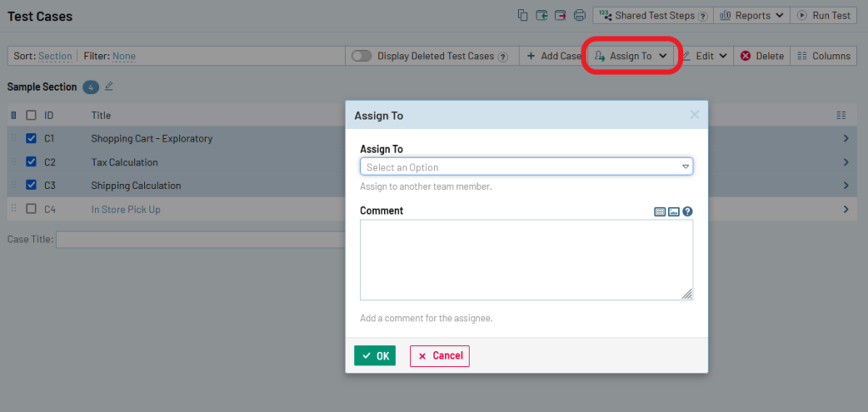Image resolution: width=868 pixels, height=412 pixels.
Task: Open comment formatting help icon
Action: 687,212
